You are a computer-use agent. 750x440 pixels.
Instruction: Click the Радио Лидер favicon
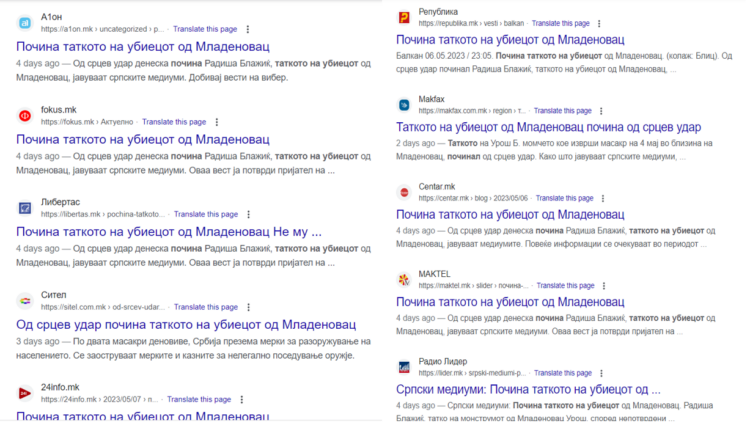tap(403, 366)
